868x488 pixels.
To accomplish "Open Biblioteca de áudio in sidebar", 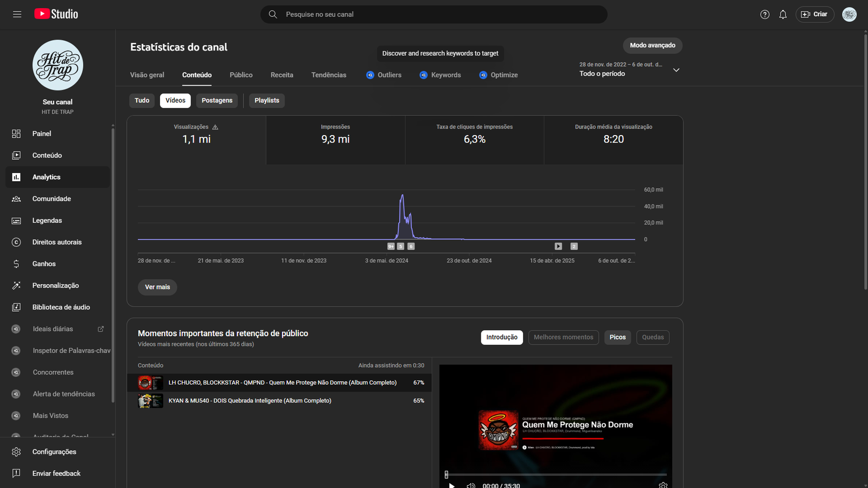I will click(x=61, y=307).
